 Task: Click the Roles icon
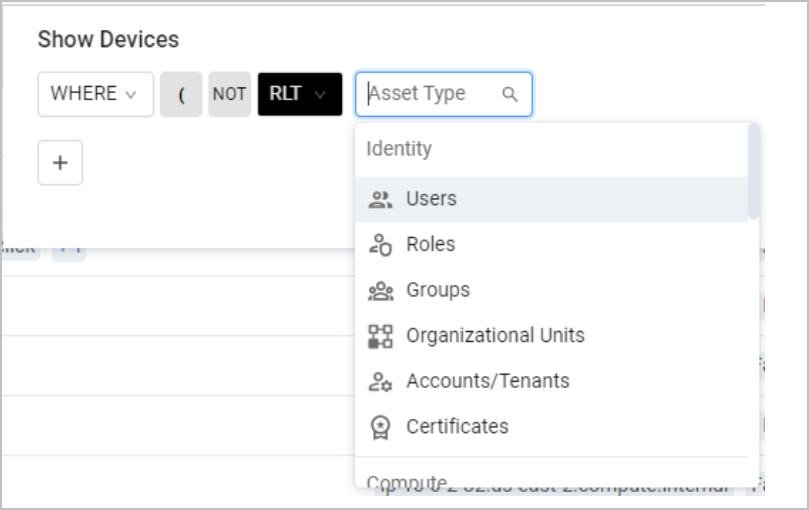(380, 244)
